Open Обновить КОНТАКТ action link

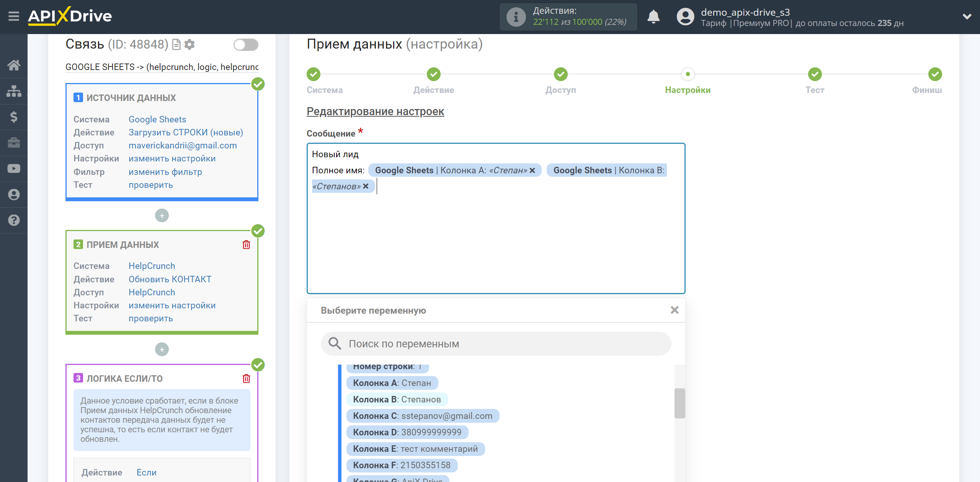[x=170, y=279]
